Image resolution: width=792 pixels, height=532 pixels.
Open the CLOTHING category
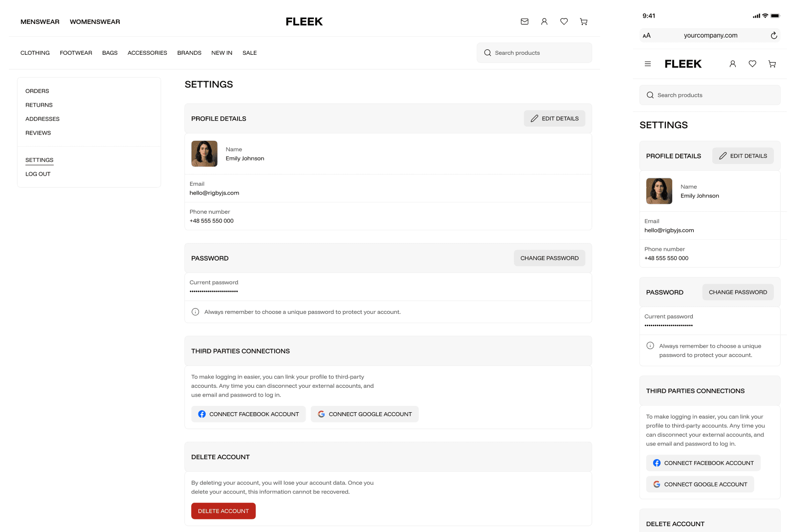click(x=35, y=53)
